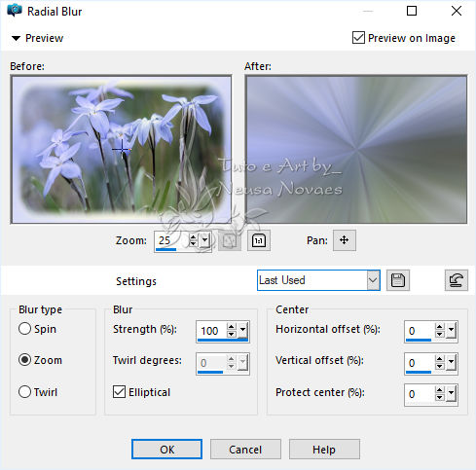Uncheck the Elliptical checkbox

pos(119,392)
